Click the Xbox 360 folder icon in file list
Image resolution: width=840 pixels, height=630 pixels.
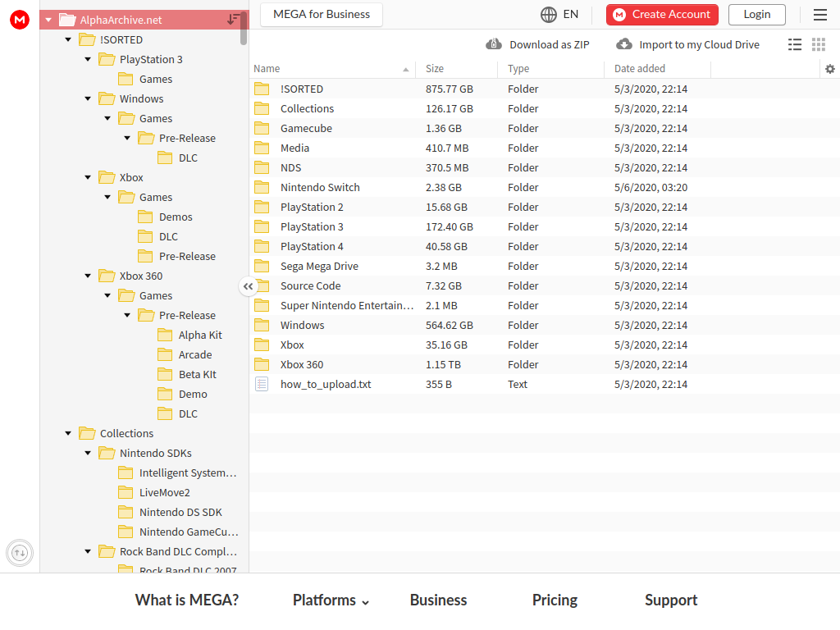coord(262,364)
